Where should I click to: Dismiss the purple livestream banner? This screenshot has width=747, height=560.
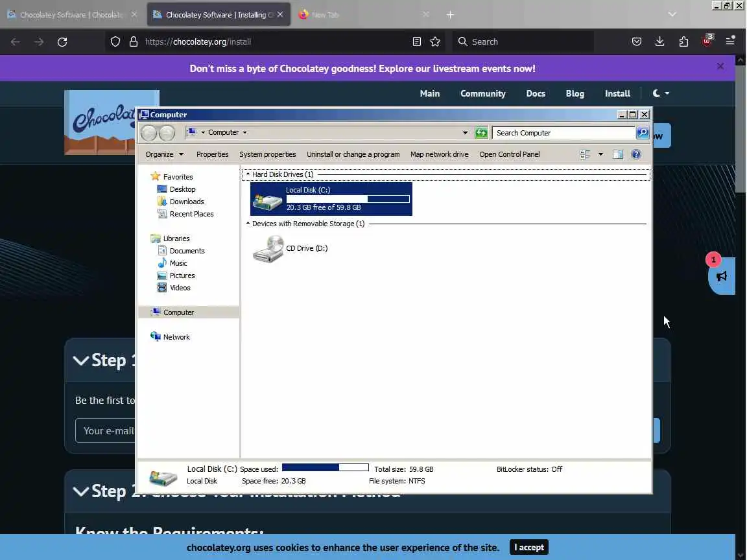pyautogui.click(x=720, y=66)
